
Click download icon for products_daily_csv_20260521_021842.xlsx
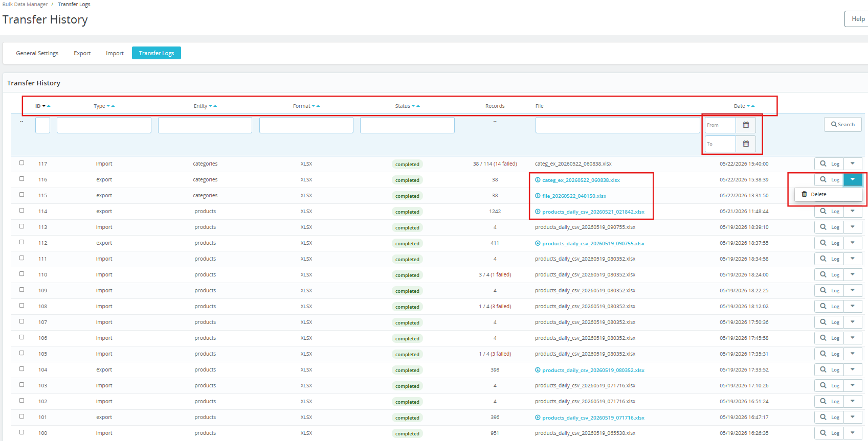(x=538, y=212)
